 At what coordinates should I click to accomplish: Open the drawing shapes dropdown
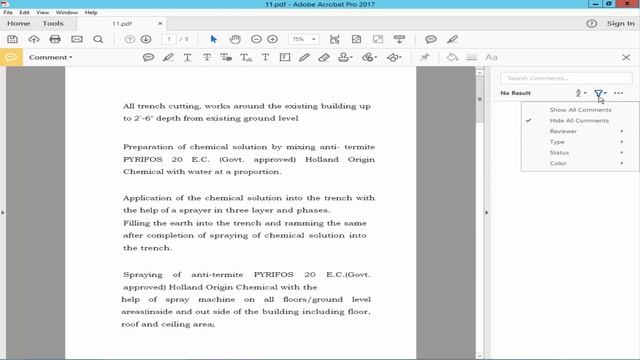tap(394, 57)
